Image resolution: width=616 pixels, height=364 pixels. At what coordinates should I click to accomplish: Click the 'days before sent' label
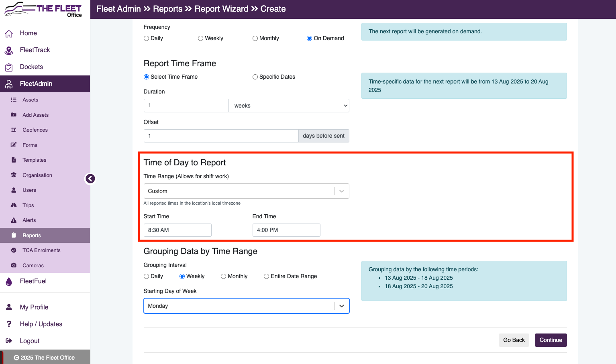click(324, 136)
